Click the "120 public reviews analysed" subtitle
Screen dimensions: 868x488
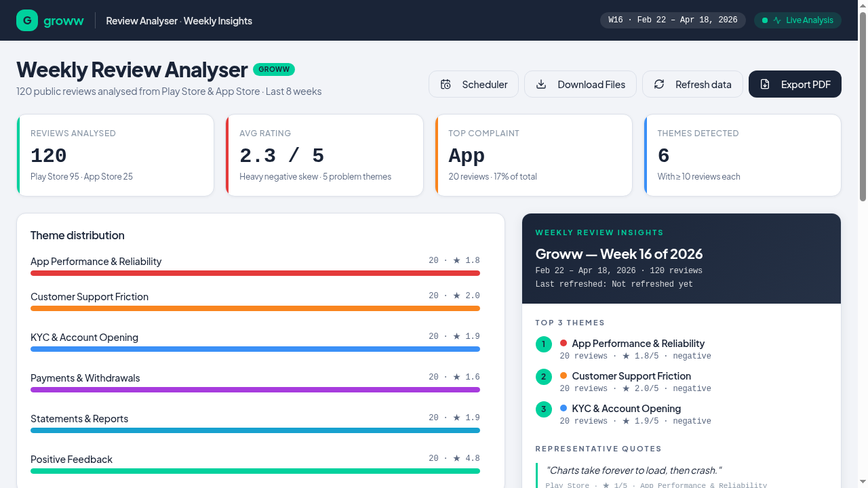pos(169,91)
